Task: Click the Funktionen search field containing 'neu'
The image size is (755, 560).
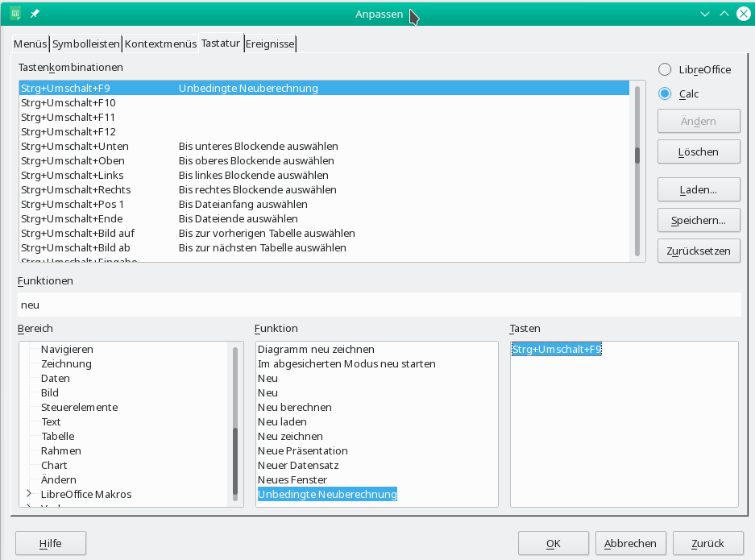Action: point(379,305)
